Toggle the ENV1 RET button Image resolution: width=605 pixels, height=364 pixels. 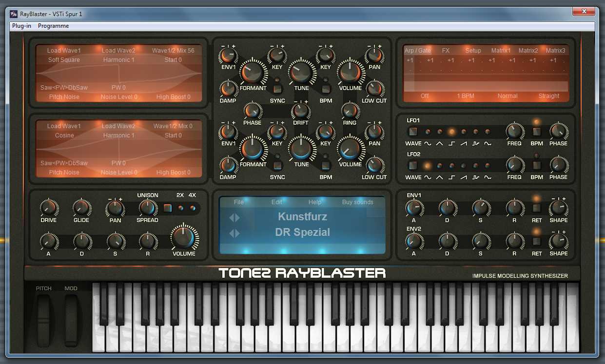(537, 208)
